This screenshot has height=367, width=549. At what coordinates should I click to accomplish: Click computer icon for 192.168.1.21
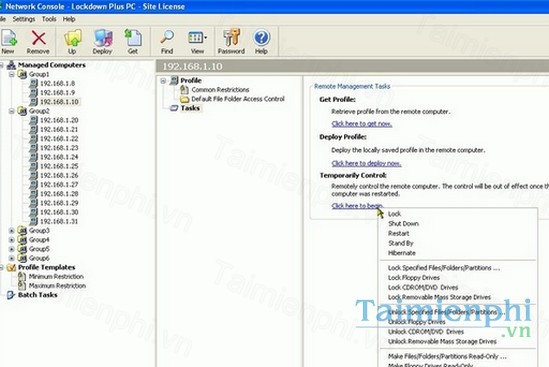34,129
